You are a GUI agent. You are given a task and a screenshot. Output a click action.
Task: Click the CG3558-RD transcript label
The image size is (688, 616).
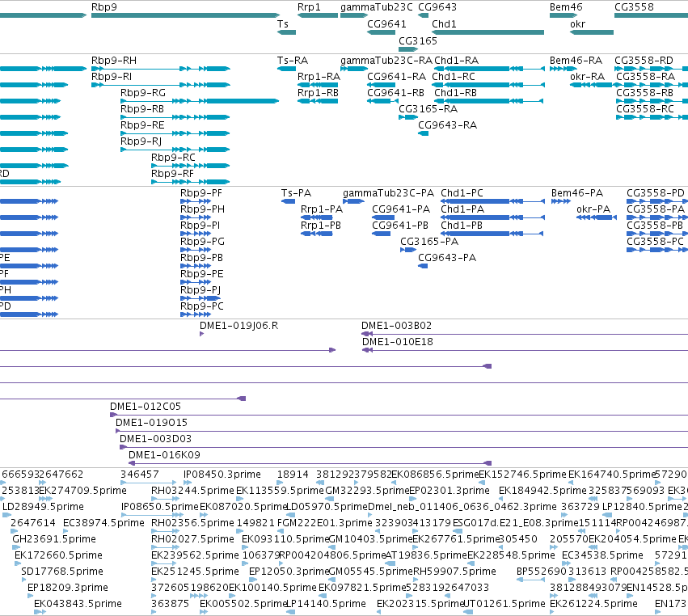644,61
